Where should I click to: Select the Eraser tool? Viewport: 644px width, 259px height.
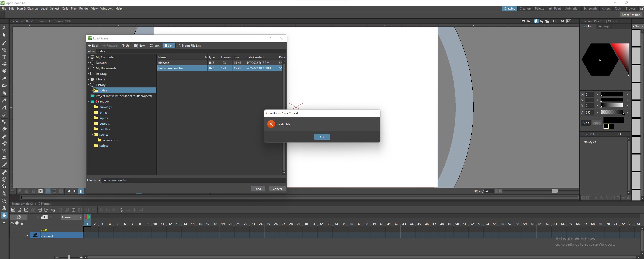[4, 79]
